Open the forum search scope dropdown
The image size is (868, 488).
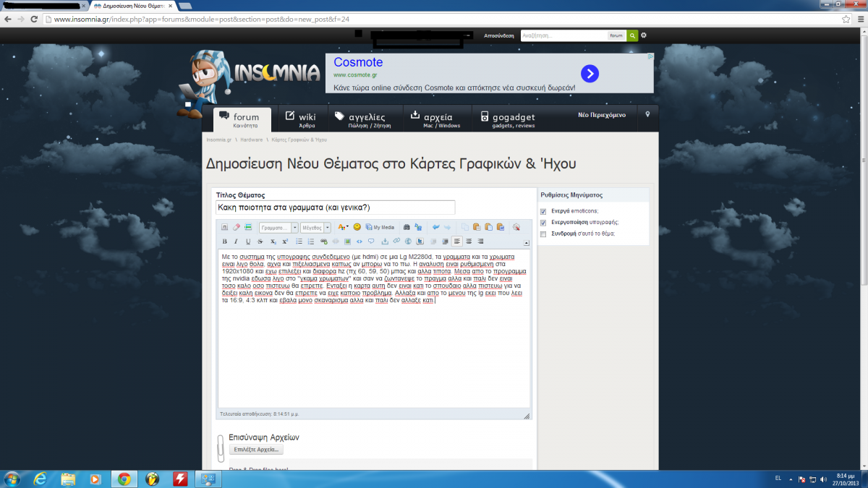point(616,35)
